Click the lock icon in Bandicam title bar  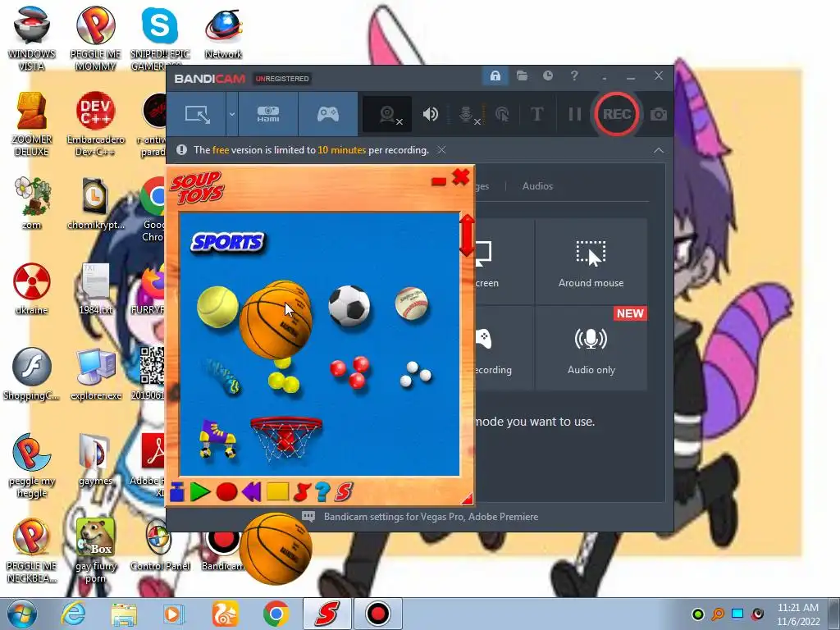[x=495, y=75]
